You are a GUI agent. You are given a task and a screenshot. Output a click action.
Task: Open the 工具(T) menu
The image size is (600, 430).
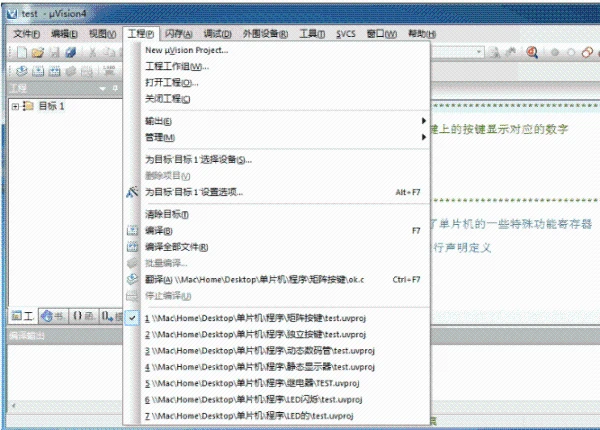point(312,34)
